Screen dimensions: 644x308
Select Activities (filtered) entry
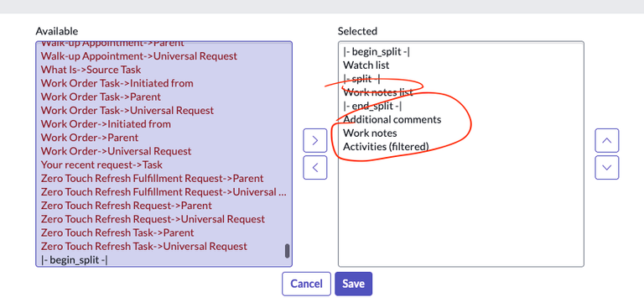386,146
